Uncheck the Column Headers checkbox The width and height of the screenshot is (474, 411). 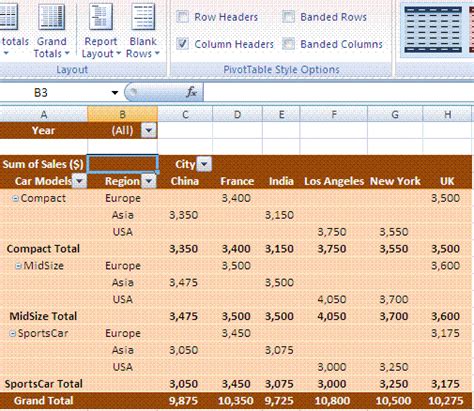pyautogui.click(x=182, y=44)
